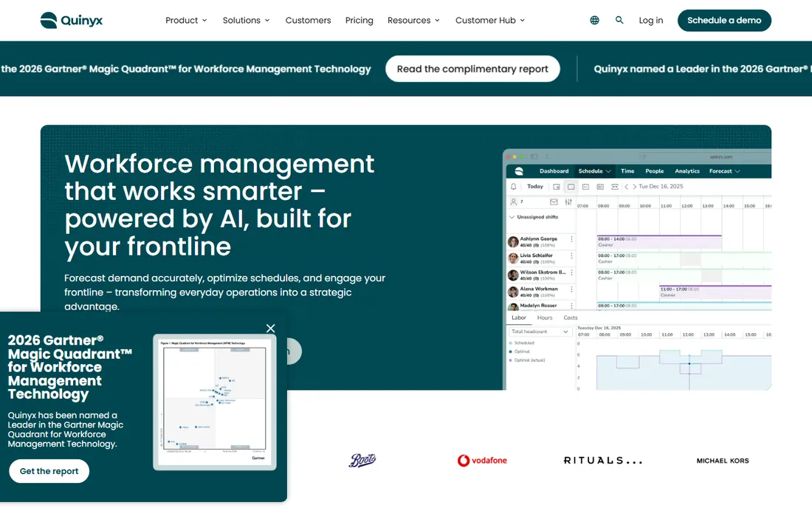Click the Today button in the schedule preview
Screen dimensions: 812x508
[535, 186]
